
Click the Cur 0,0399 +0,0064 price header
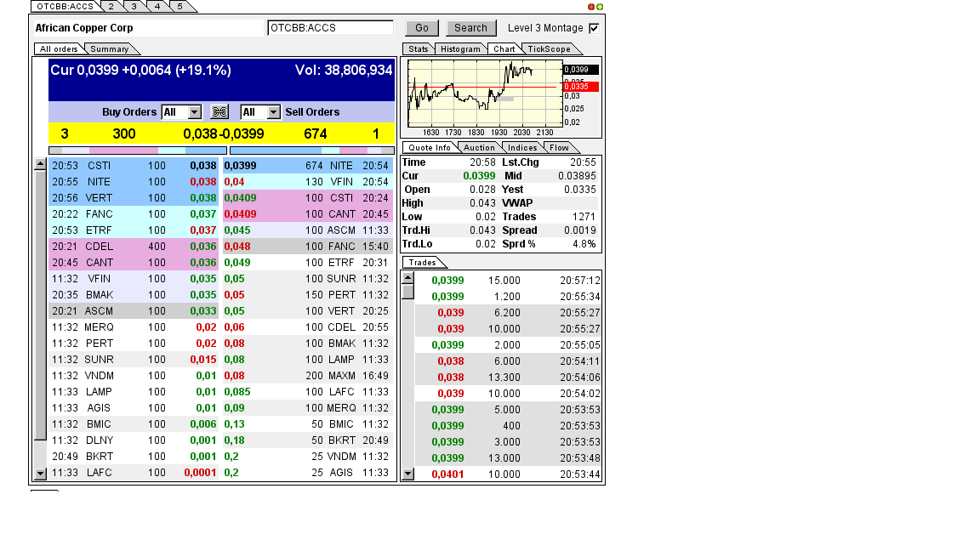[x=140, y=70]
